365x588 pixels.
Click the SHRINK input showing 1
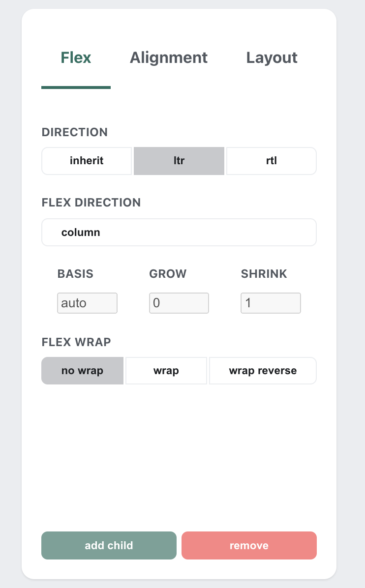[x=271, y=303]
